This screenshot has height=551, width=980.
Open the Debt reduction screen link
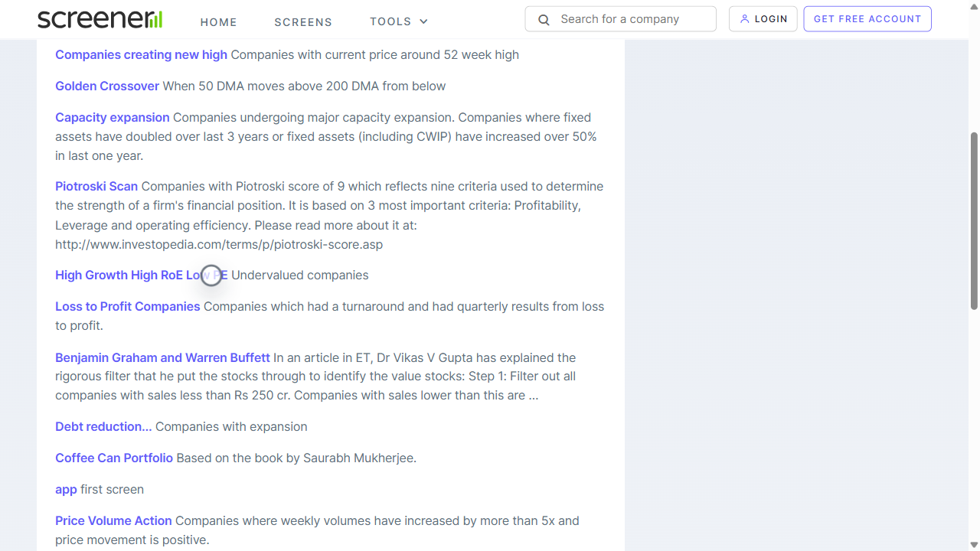click(x=103, y=426)
